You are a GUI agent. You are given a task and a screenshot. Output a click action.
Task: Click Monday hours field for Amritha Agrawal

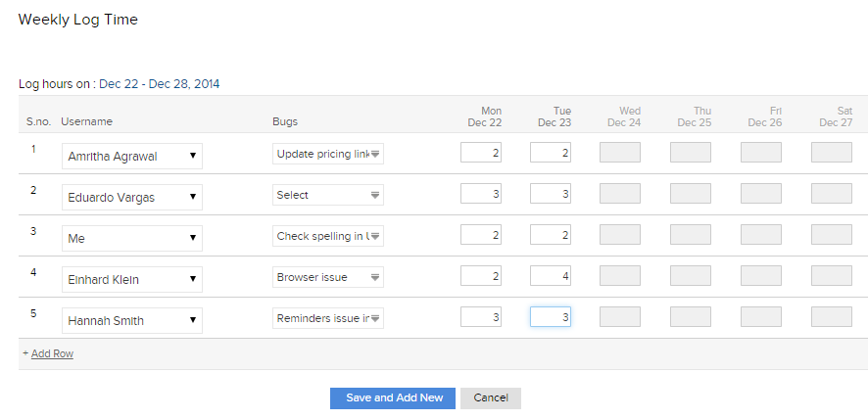click(481, 153)
